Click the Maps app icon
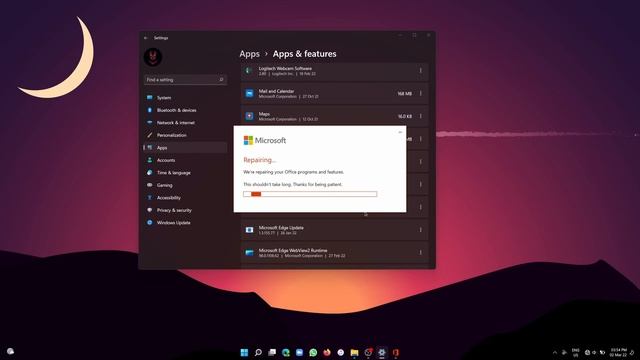 pyautogui.click(x=249, y=116)
